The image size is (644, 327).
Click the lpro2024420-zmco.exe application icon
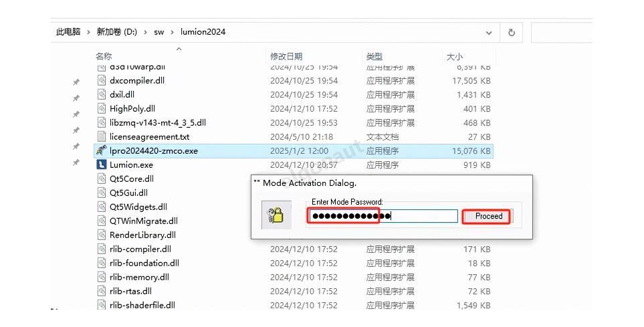point(101,150)
